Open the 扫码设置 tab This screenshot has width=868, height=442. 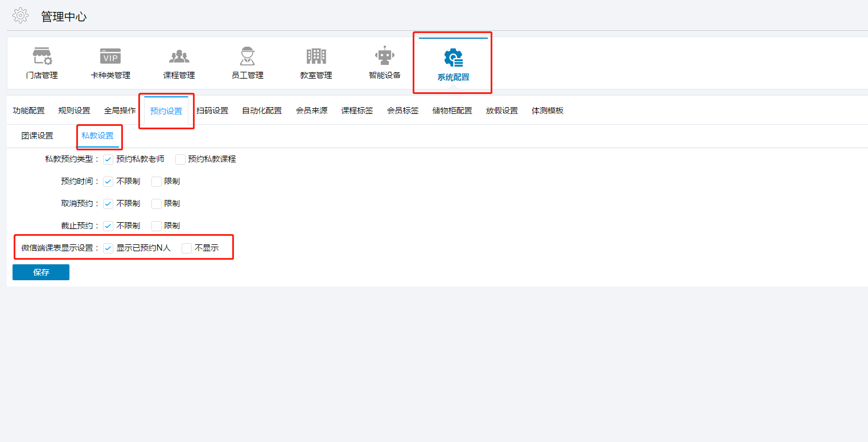click(212, 111)
